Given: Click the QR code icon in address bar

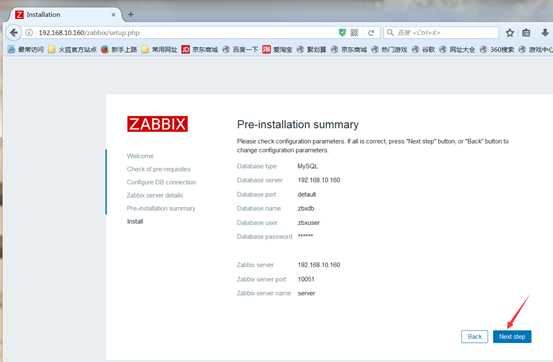Looking at the screenshot, I should pyautogui.click(x=354, y=33).
